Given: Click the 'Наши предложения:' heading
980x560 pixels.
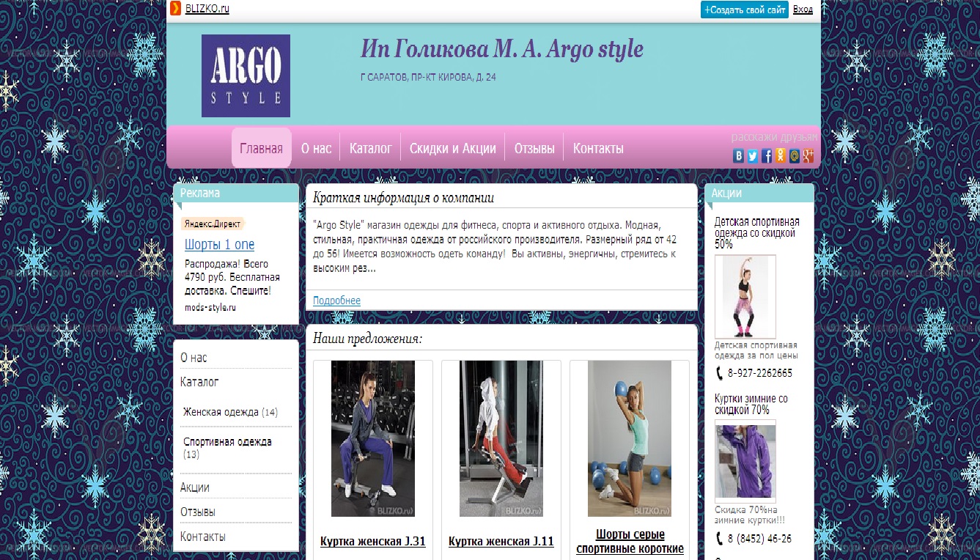Looking at the screenshot, I should click(368, 339).
